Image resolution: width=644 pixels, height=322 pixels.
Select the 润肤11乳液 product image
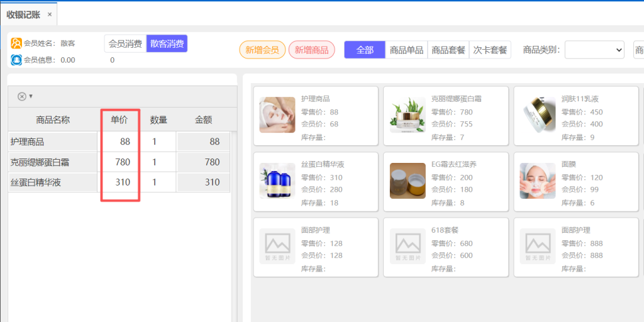coord(538,114)
